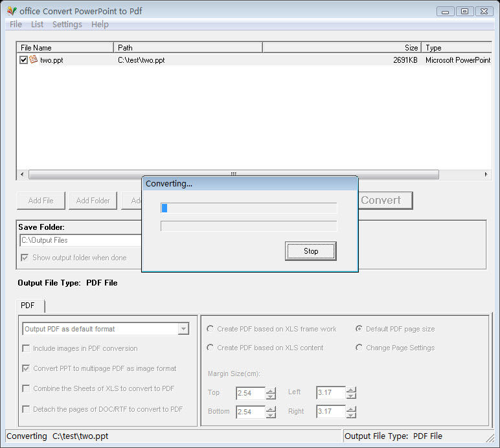Screen dimensions: 500x448
Task: Click the Save Folder path field
Action: [x=81, y=240]
